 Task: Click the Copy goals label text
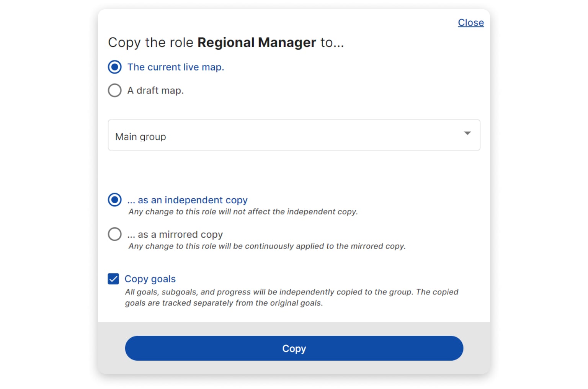[150, 279]
